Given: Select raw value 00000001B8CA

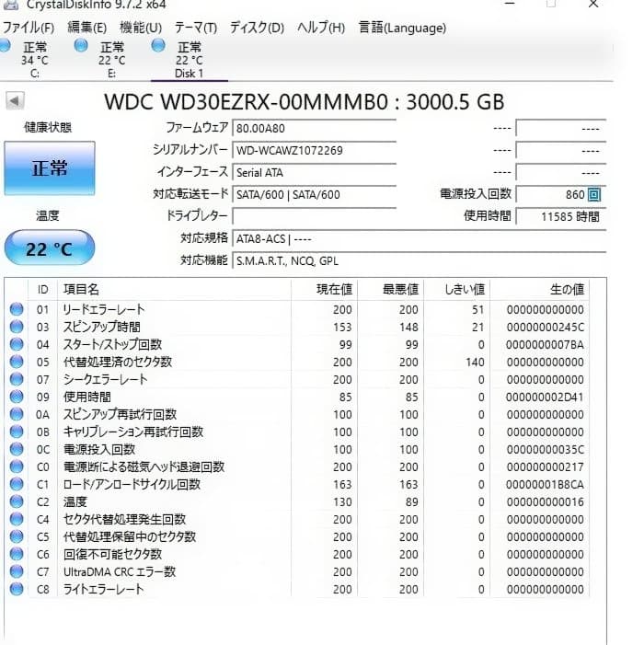Looking at the screenshot, I should pyautogui.click(x=545, y=485).
